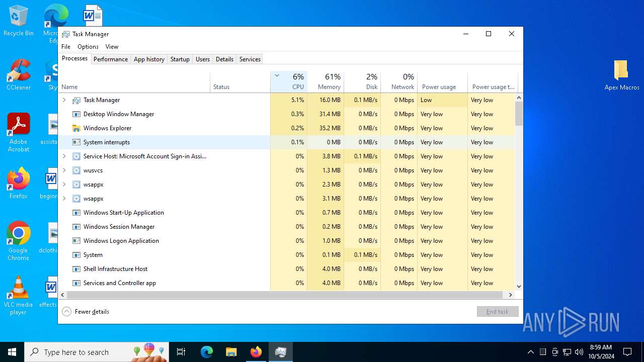
Task: Show hidden icons in system tray
Action: point(530,352)
